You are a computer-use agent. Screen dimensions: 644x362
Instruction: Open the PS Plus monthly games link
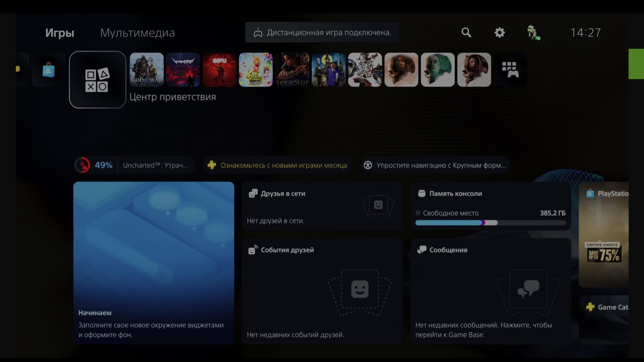pos(277,165)
